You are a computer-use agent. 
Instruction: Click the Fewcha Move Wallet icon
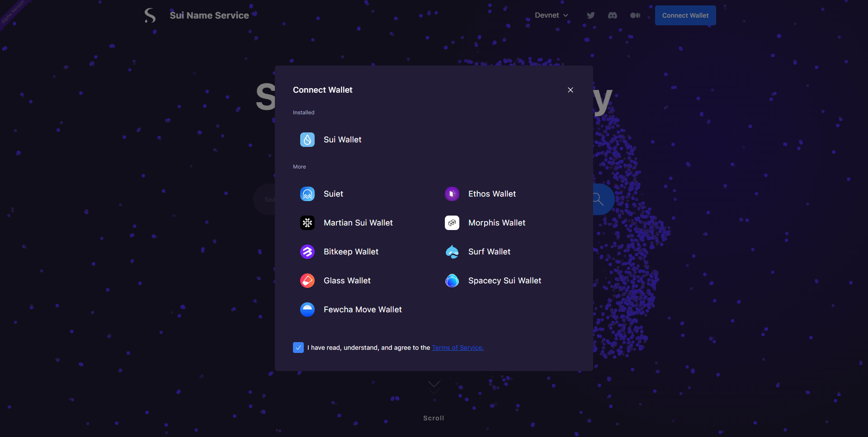coord(307,310)
